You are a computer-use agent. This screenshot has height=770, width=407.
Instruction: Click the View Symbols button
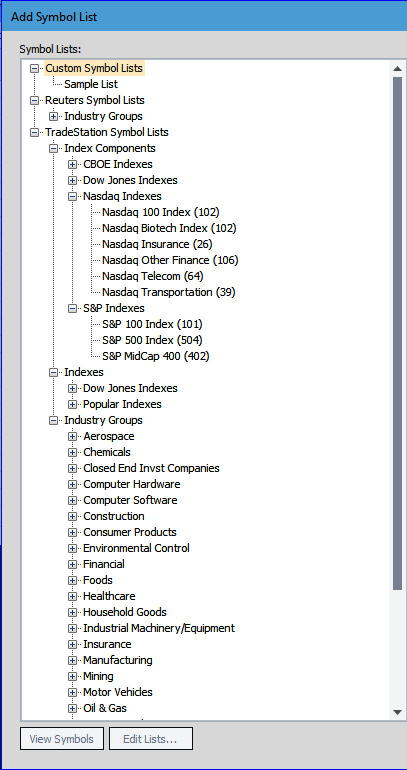point(62,739)
